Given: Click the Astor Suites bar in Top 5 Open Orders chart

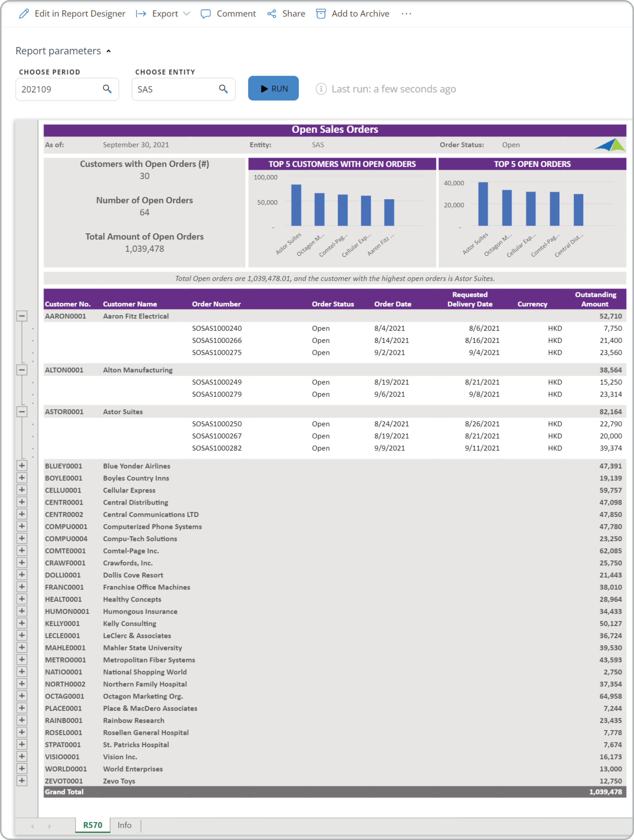Looking at the screenshot, I should 483,204.
